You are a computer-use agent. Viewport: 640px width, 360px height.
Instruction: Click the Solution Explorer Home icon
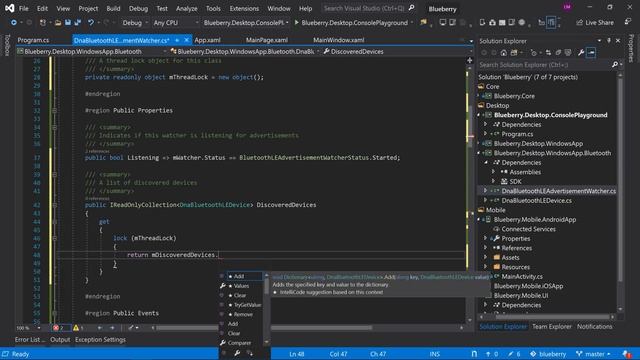[504, 53]
